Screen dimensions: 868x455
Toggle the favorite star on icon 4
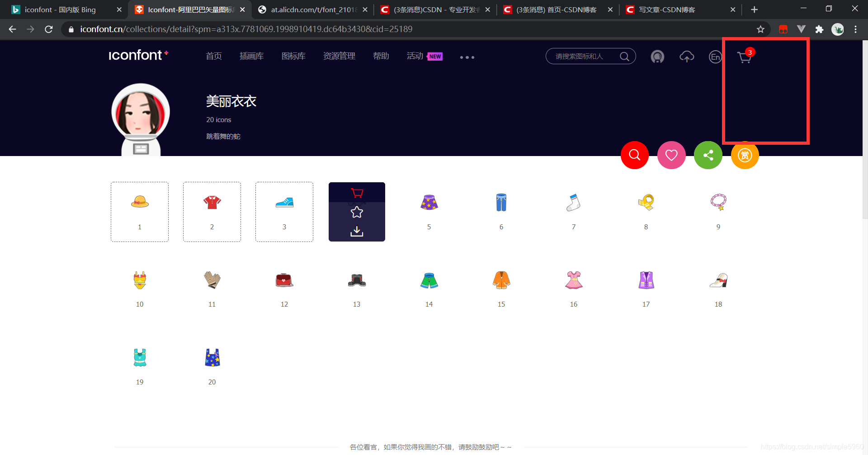pyautogui.click(x=357, y=212)
